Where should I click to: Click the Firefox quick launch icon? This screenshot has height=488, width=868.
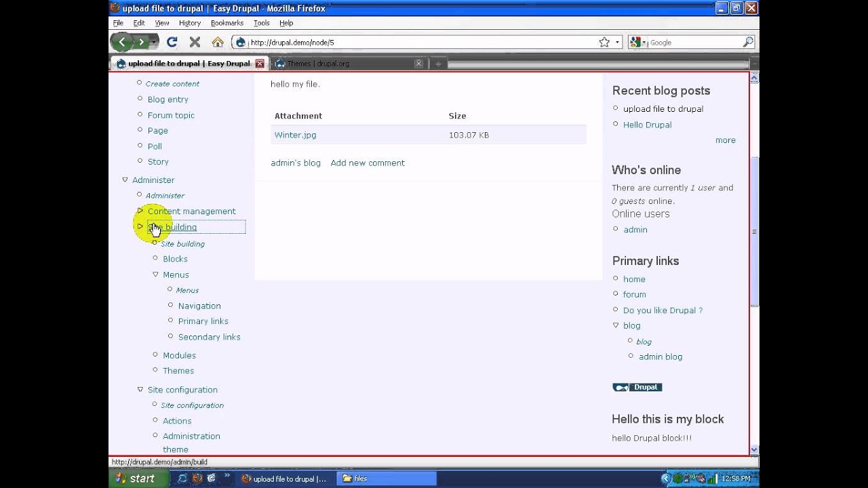tap(197, 479)
